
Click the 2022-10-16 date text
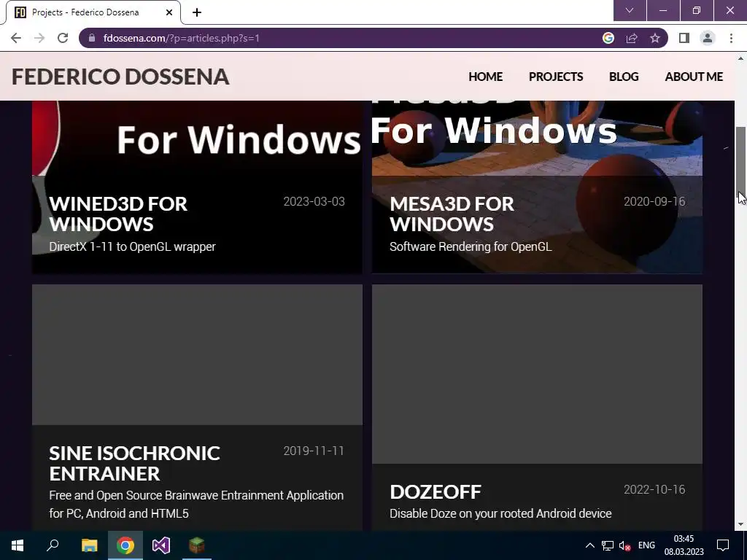654,489
